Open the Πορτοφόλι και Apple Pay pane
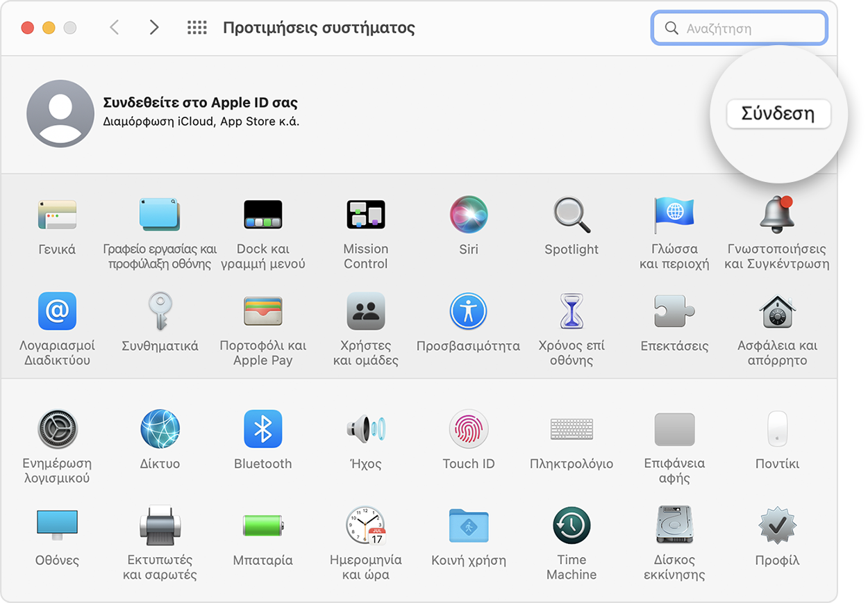The height and width of the screenshot is (603, 868). tap(263, 311)
